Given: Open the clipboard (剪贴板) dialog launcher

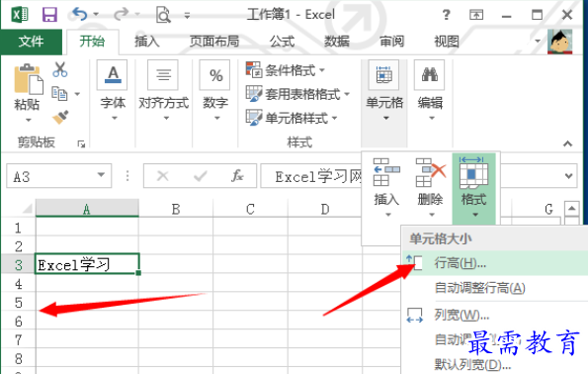Looking at the screenshot, I should [x=81, y=143].
